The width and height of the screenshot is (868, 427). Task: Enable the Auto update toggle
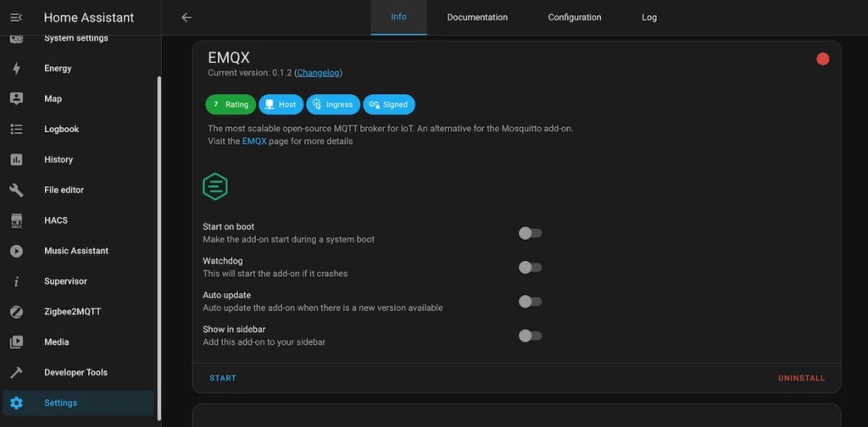(x=530, y=302)
